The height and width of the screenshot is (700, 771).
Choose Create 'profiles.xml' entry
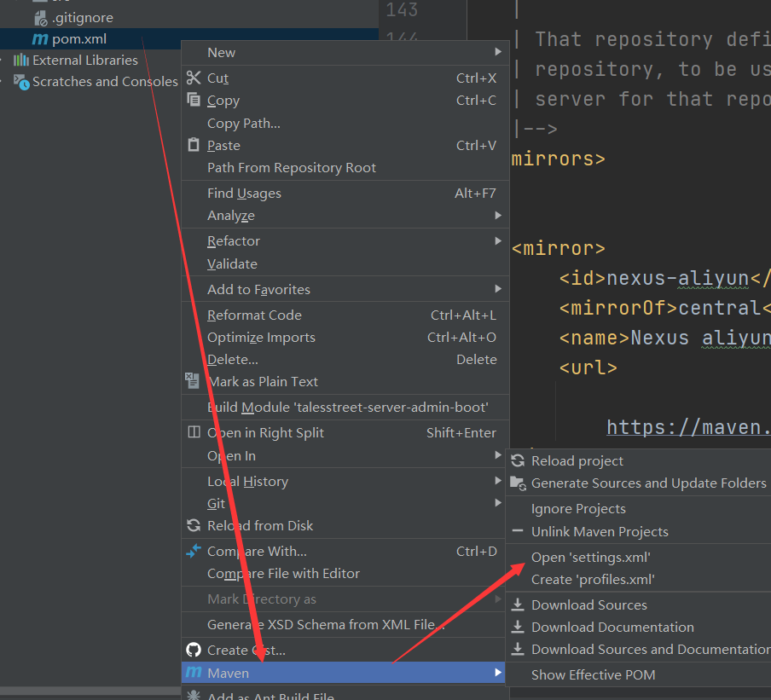pyautogui.click(x=638, y=579)
